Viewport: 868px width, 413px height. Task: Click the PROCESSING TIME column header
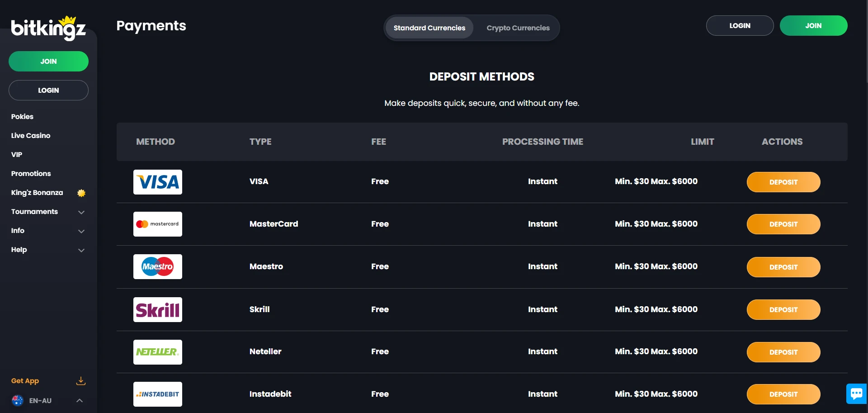click(542, 142)
